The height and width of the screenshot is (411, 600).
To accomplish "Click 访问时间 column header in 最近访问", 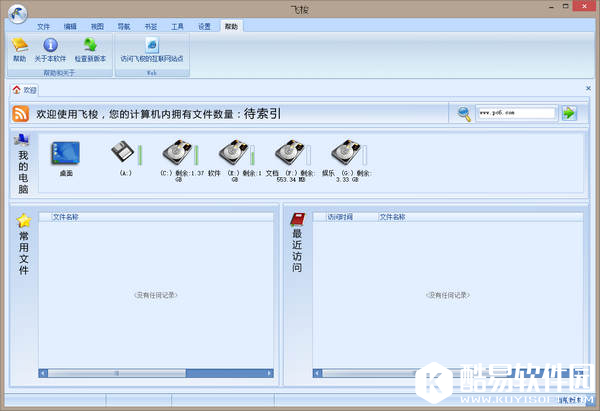I will 340,216.
